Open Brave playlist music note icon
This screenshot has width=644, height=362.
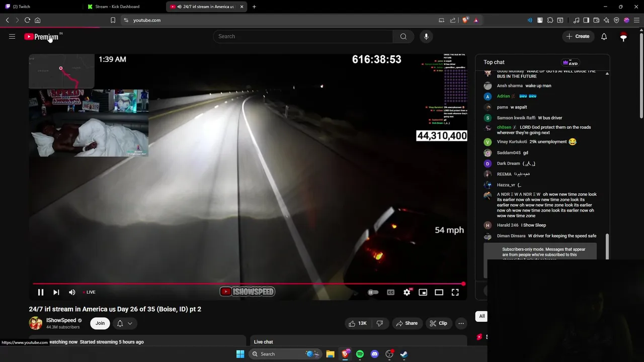pyautogui.click(x=576, y=20)
